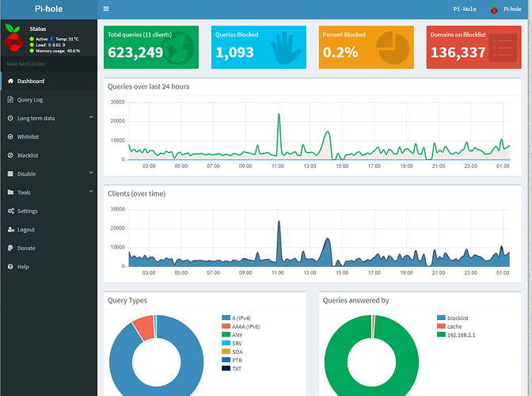Toggle the cache legend swatch

point(441,326)
